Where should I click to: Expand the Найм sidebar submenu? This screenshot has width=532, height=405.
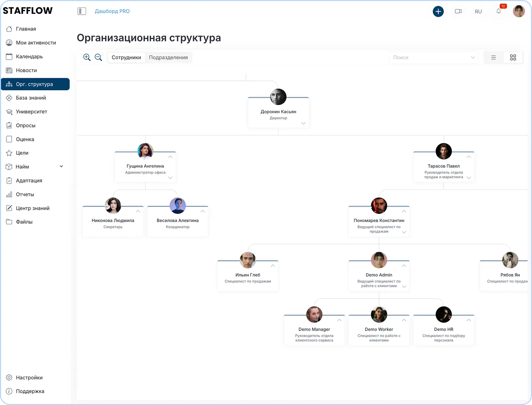(x=61, y=167)
